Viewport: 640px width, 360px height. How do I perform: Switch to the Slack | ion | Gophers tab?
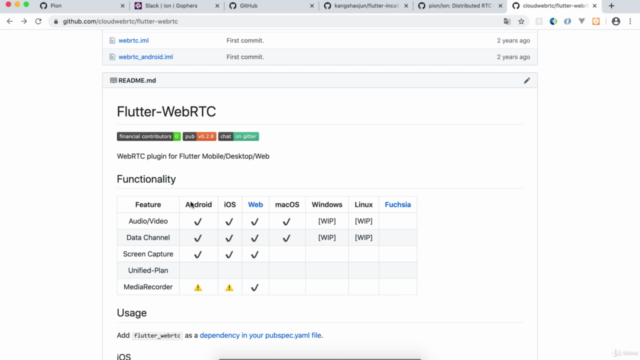pos(176,6)
